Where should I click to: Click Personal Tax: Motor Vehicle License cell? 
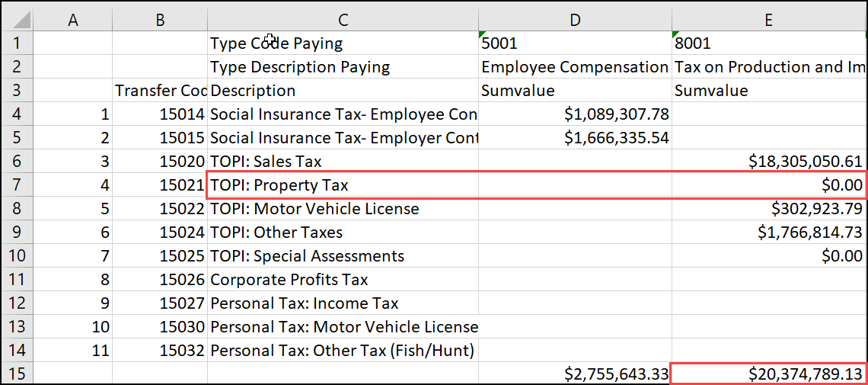click(x=343, y=327)
